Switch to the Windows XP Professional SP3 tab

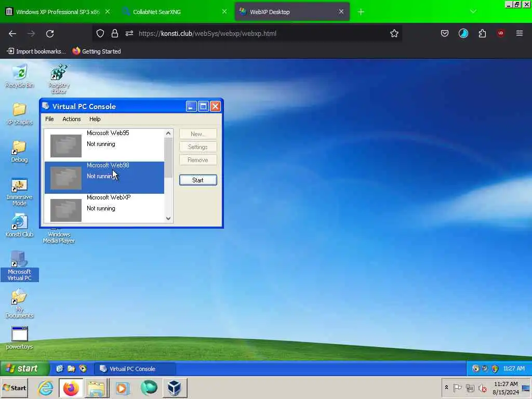58,12
